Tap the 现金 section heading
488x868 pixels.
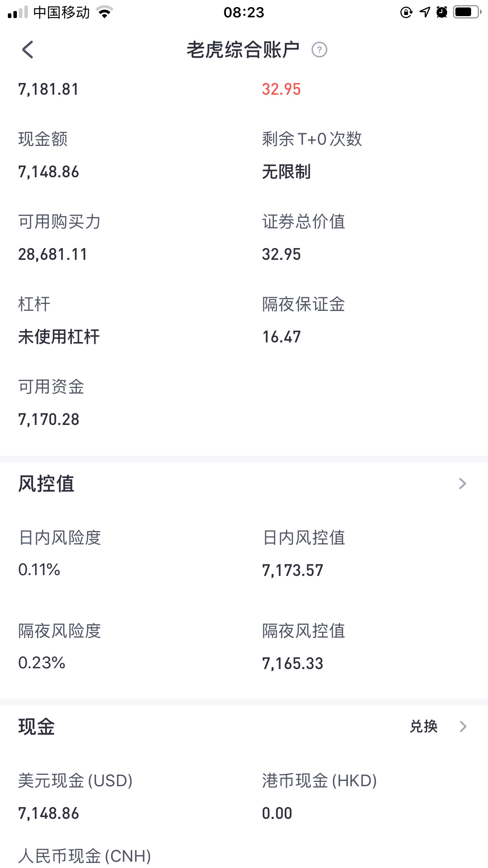coord(37,726)
